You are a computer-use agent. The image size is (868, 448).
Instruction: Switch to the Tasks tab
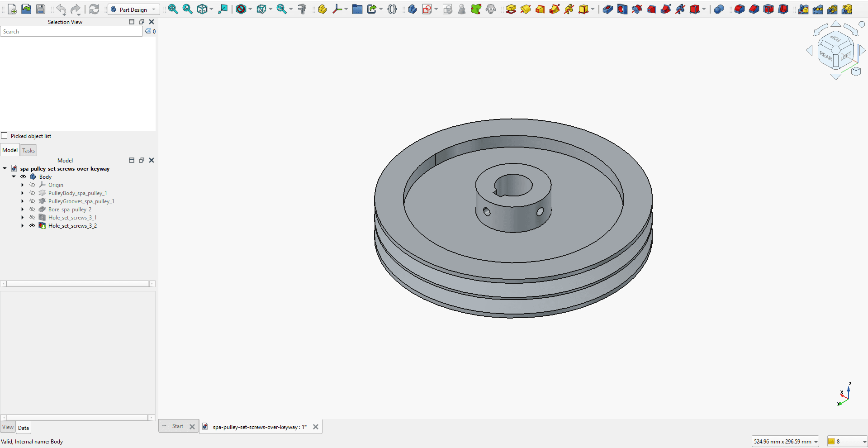pos(28,151)
